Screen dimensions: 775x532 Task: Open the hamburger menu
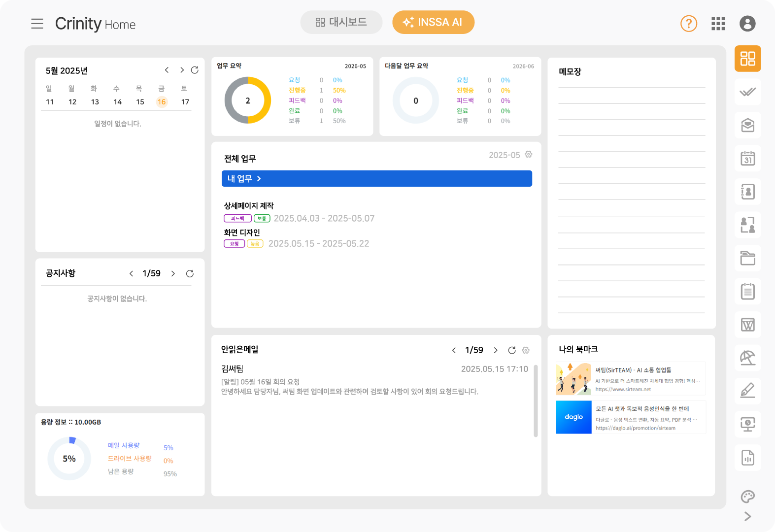37,24
